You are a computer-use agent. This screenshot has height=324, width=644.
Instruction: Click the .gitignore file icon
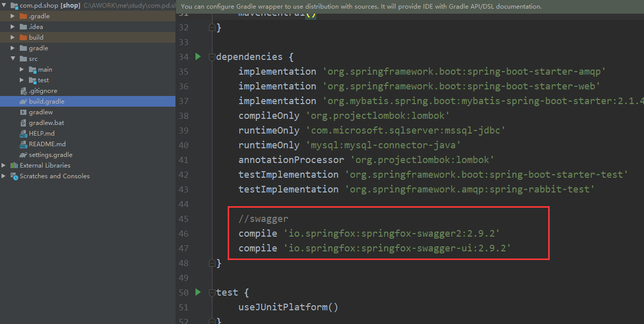click(23, 90)
